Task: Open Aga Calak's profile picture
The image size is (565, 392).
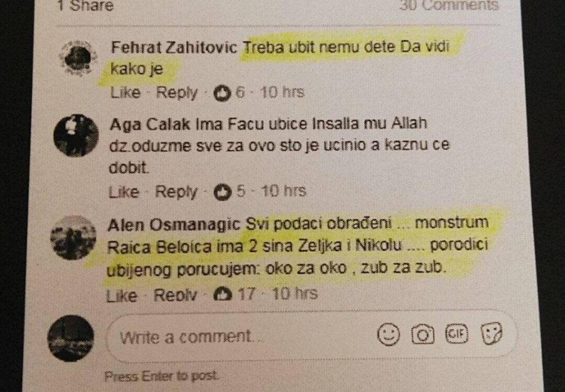Action: tap(76, 135)
